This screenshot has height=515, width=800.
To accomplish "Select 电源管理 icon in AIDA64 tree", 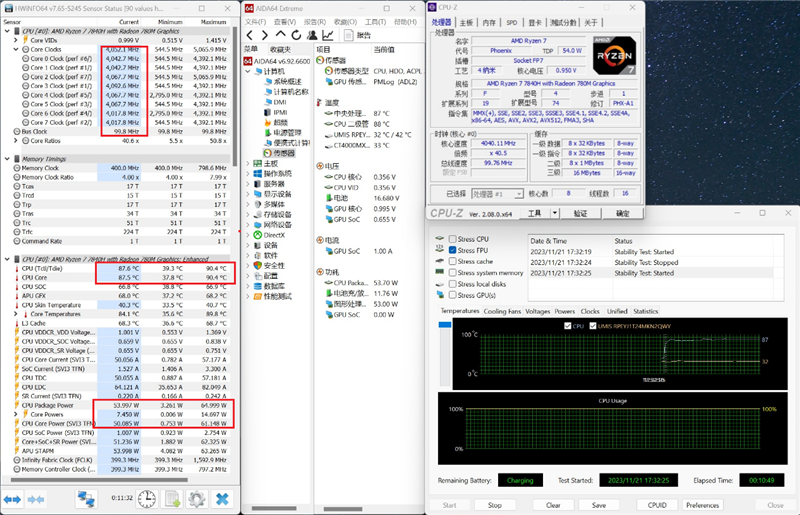I will 268,133.
